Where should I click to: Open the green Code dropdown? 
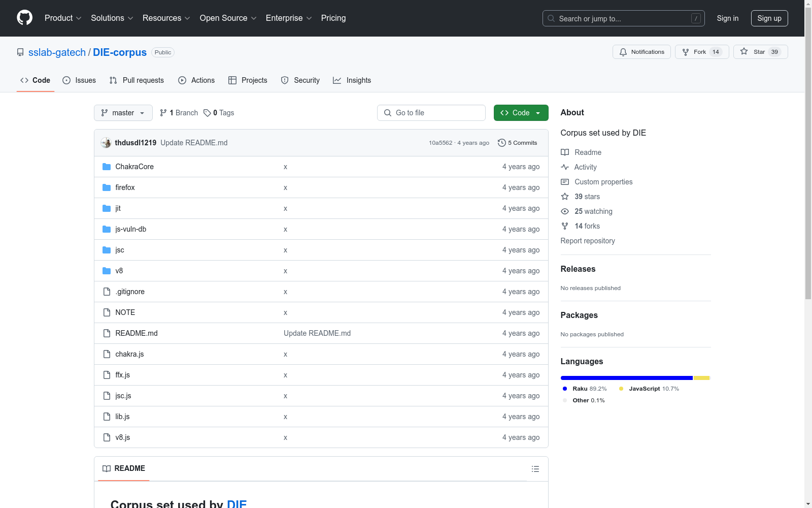pos(521,113)
